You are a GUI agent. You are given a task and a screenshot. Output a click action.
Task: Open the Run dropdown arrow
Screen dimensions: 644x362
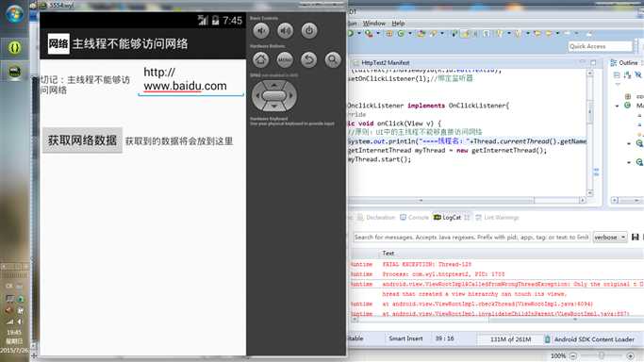click(359, 34)
